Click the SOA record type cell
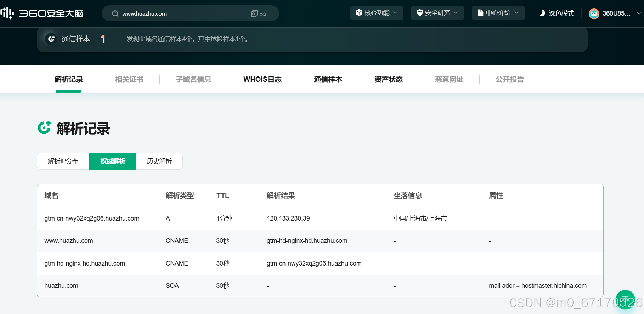644x314 pixels. pyautogui.click(x=172, y=286)
